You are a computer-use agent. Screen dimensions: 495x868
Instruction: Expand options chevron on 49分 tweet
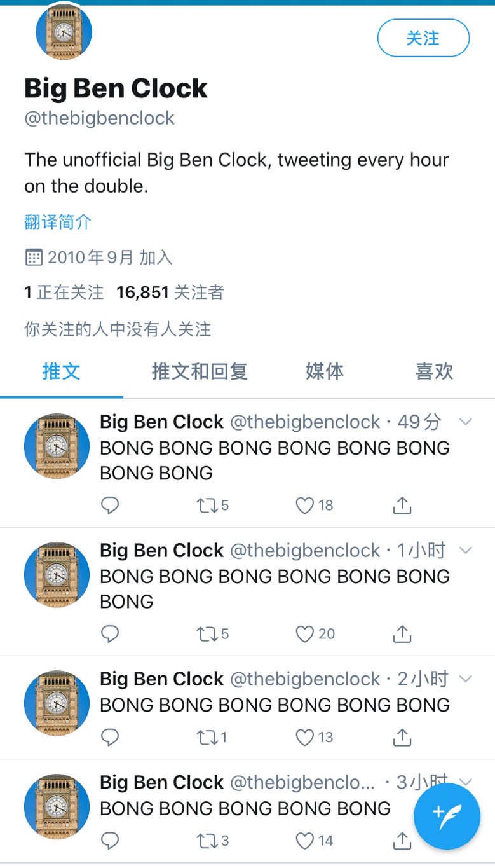tap(466, 422)
